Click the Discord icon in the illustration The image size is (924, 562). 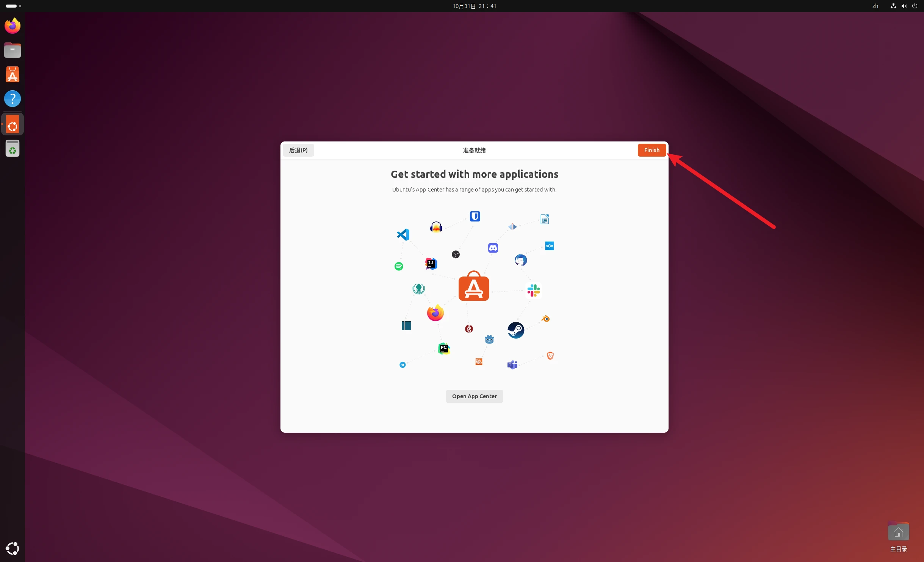tap(493, 248)
